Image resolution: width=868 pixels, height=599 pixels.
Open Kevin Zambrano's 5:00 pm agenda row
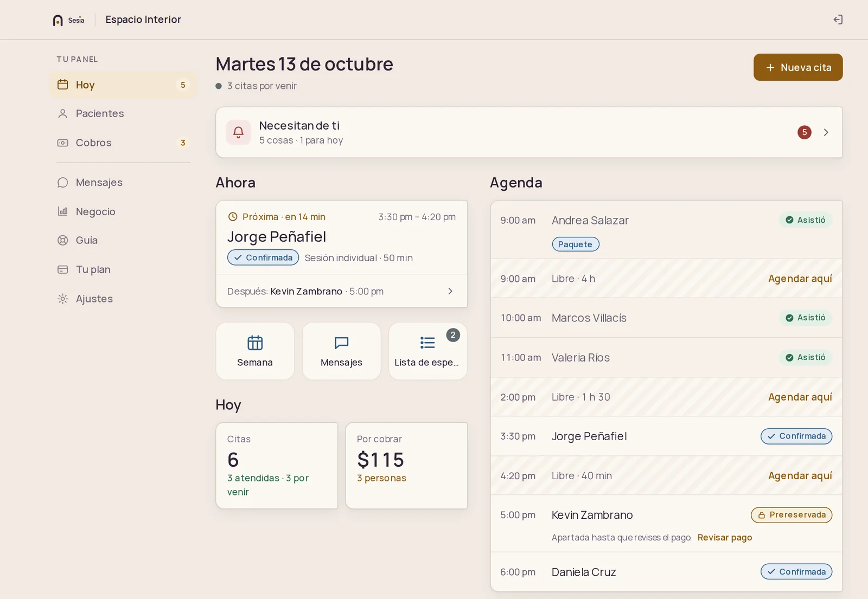click(x=666, y=524)
